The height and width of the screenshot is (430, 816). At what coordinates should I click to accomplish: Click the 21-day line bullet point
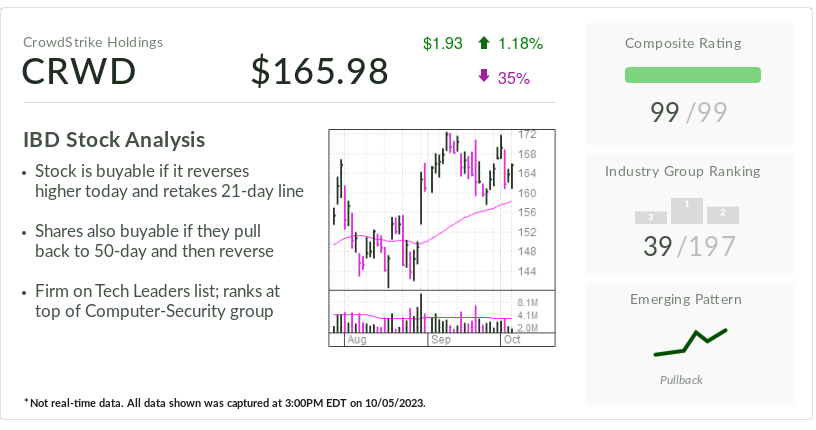pos(168,181)
